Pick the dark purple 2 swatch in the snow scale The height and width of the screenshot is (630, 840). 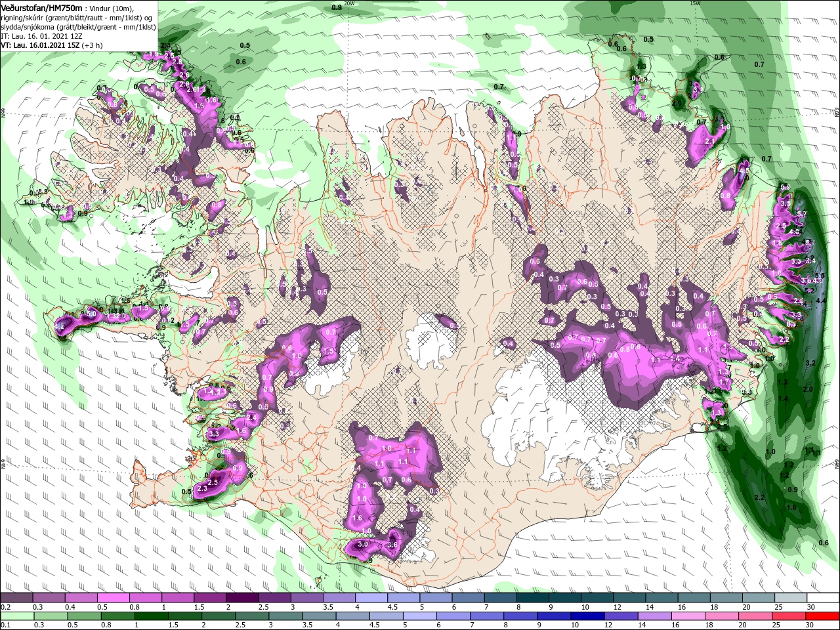[242, 598]
